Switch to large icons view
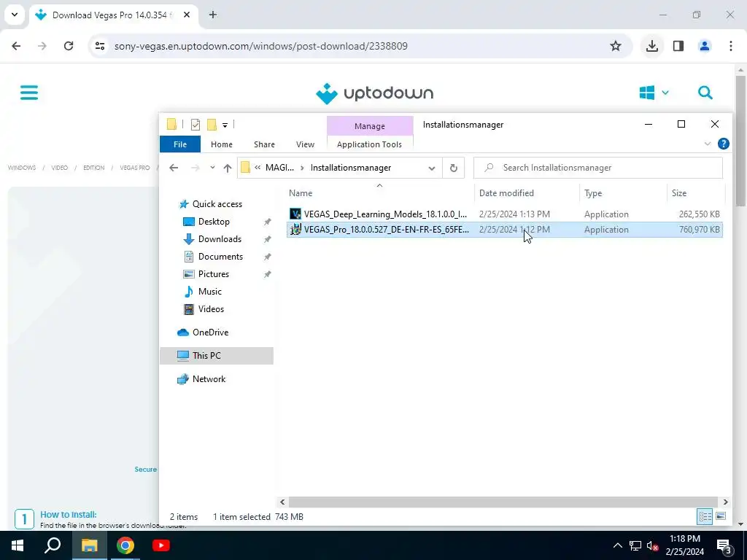This screenshot has height=560, width=747. (x=721, y=517)
